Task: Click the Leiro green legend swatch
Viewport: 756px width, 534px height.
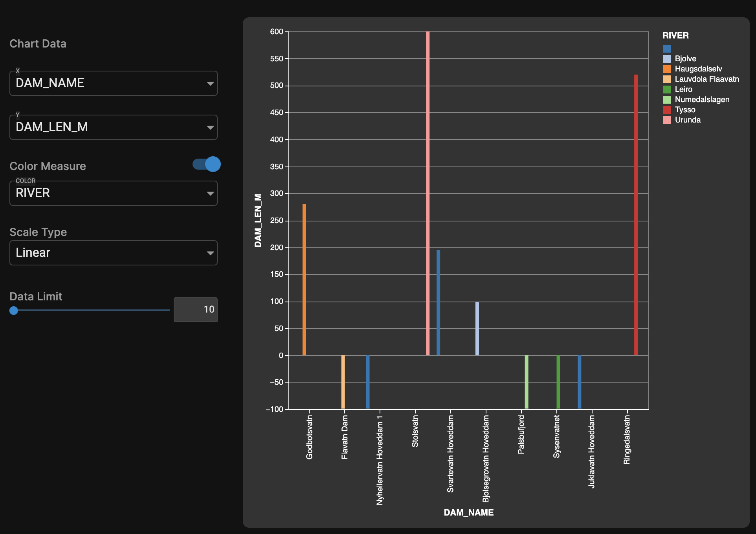Action: pyautogui.click(x=667, y=89)
